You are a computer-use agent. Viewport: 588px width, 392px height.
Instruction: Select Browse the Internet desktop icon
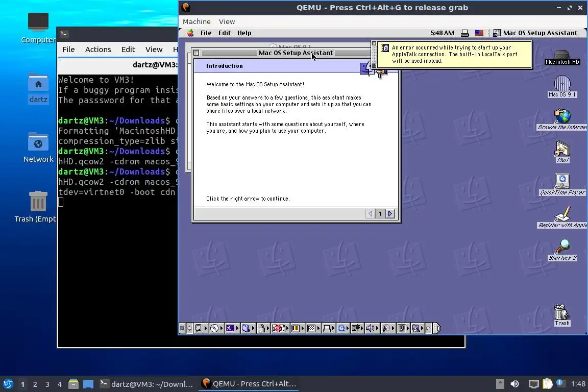pos(562,119)
